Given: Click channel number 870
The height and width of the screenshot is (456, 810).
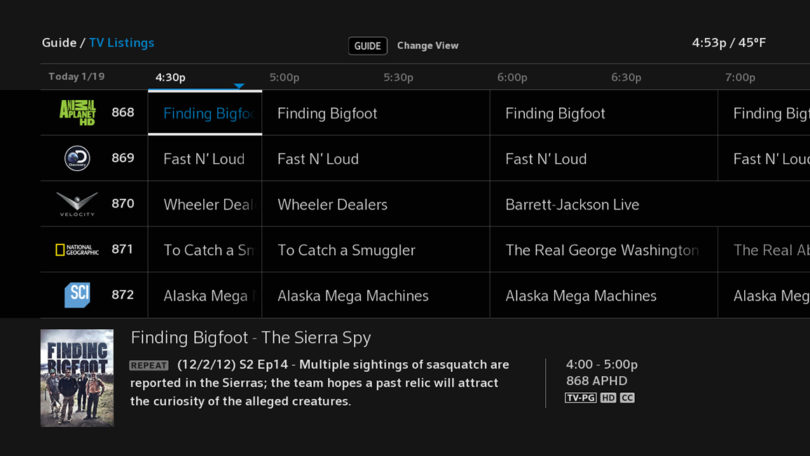Looking at the screenshot, I should pos(123,203).
